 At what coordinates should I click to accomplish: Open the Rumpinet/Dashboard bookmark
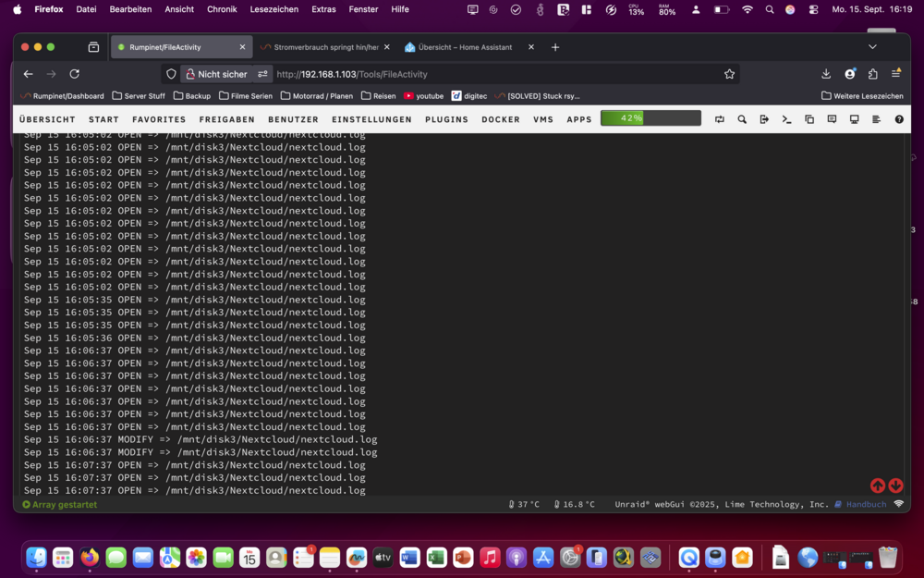tap(63, 95)
